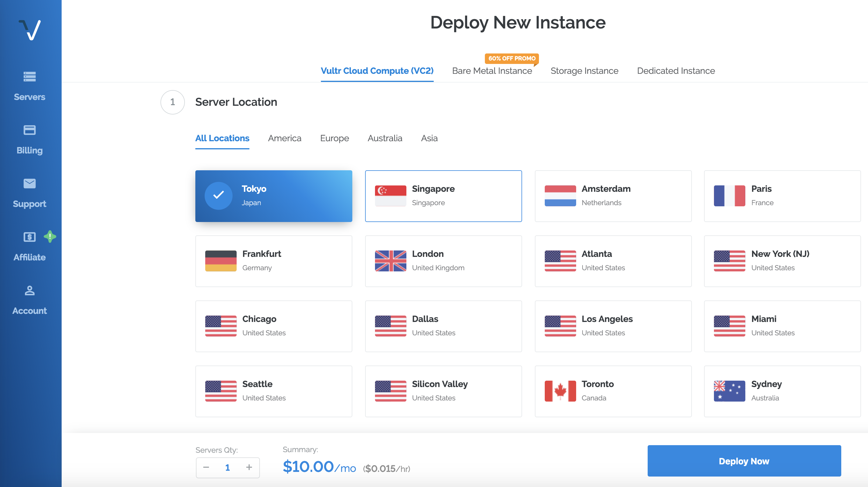
Task: Click the France flag for Paris
Action: click(x=730, y=196)
